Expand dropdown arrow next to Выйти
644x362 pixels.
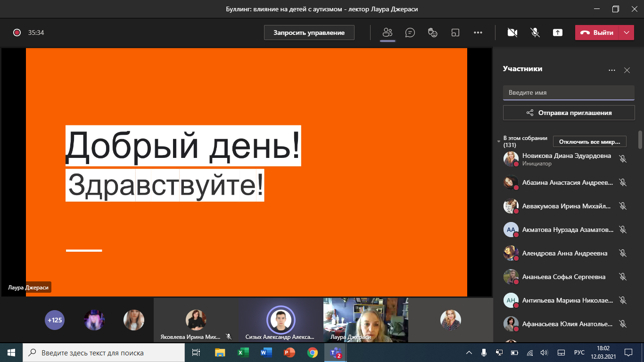(x=626, y=33)
